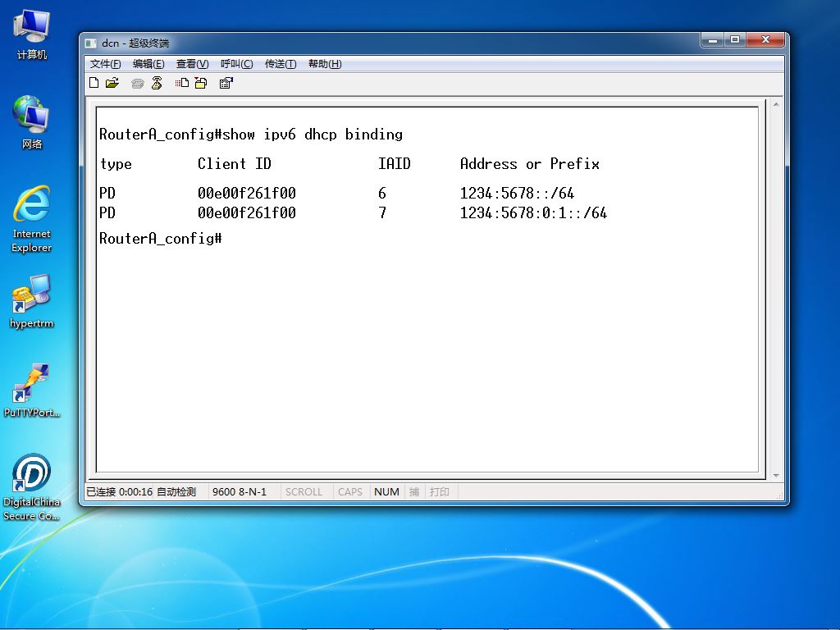
Task: Click the Client ID in the IAID 6 row
Action: [246, 193]
